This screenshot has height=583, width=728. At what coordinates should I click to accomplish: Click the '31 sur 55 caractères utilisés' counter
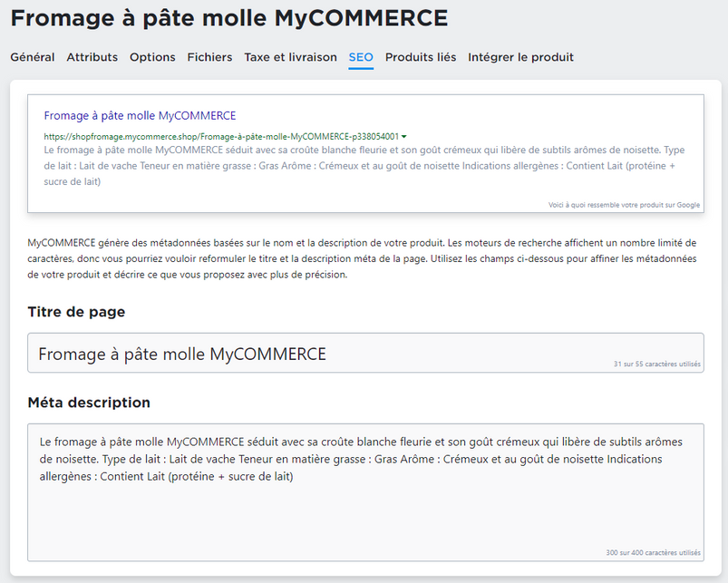[x=657, y=364]
